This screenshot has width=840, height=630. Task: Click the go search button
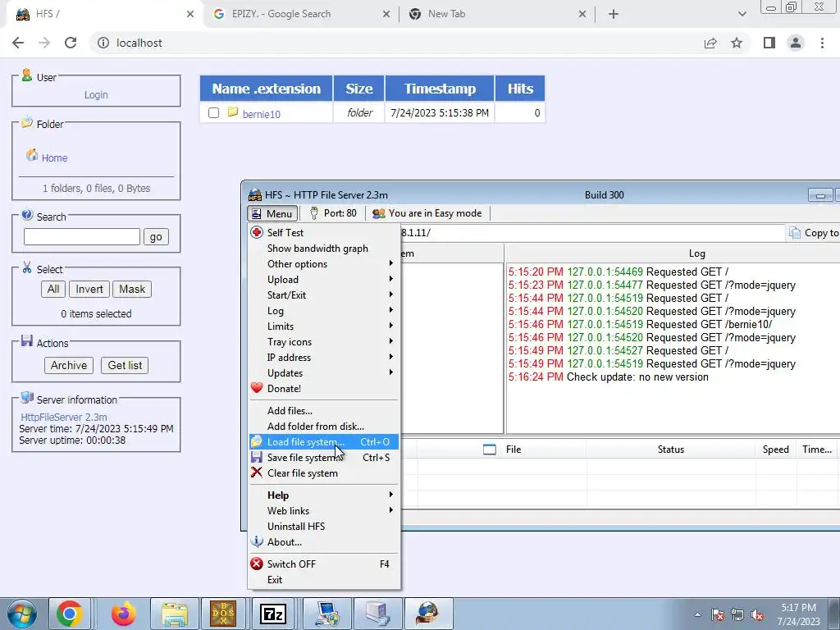(156, 237)
